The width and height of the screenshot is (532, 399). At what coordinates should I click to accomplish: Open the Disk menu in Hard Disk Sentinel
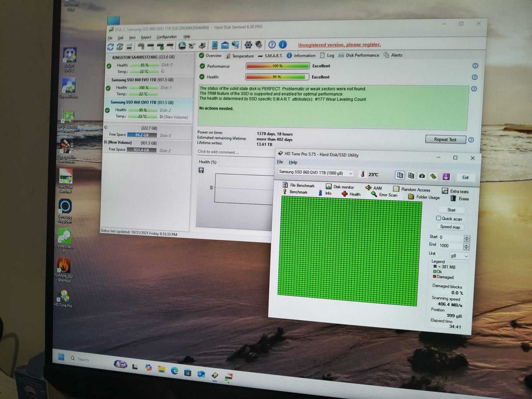coord(121,38)
